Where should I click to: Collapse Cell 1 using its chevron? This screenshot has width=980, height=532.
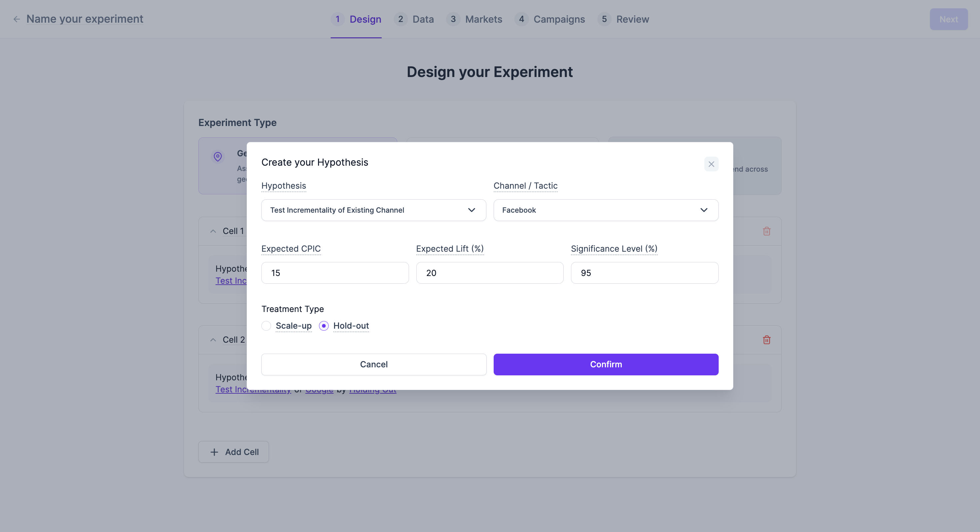tap(213, 231)
